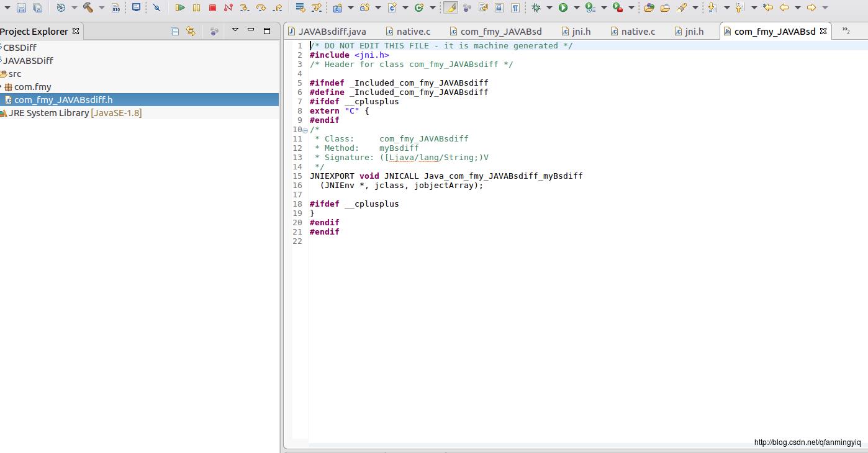Click the green Resume button
The image size is (868, 453).
pyautogui.click(x=180, y=7)
